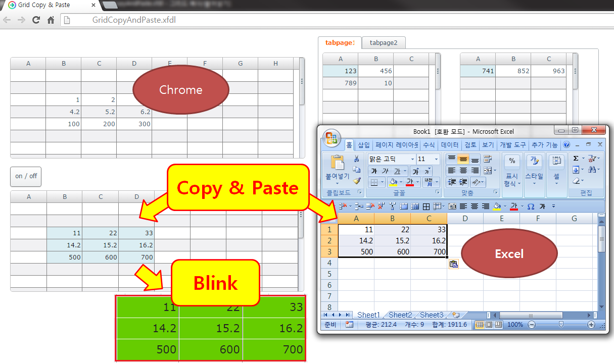Toggle Bold formatting in Excel
This screenshot has height=364, width=614.
[374, 171]
